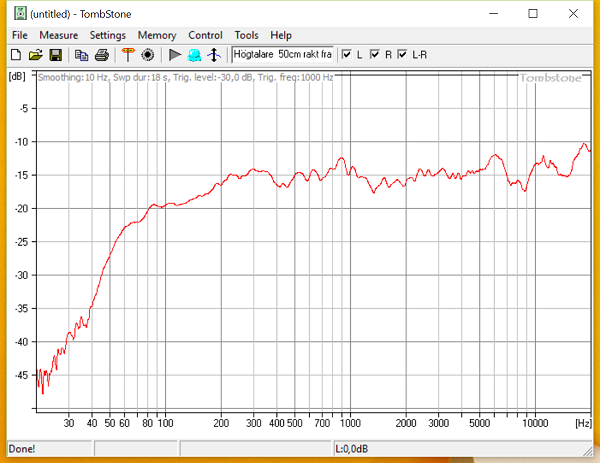
Task: Open the Tools menu
Action: click(x=246, y=35)
